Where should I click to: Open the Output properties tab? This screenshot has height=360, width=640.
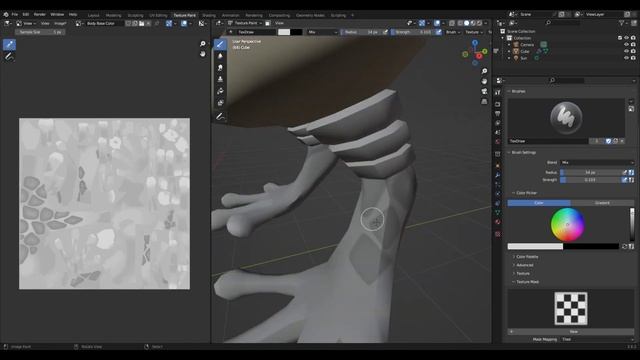click(x=498, y=113)
